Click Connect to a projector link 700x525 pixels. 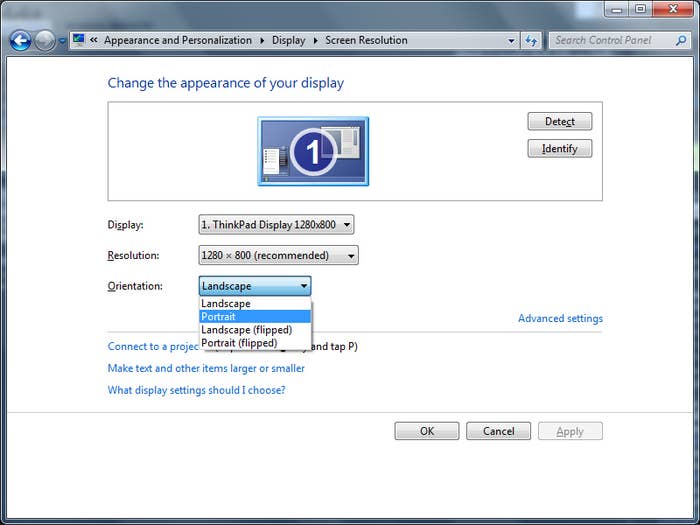(x=153, y=346)
